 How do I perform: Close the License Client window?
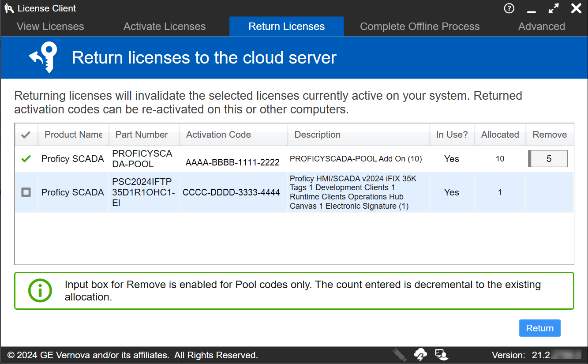[x=576, y=8]
